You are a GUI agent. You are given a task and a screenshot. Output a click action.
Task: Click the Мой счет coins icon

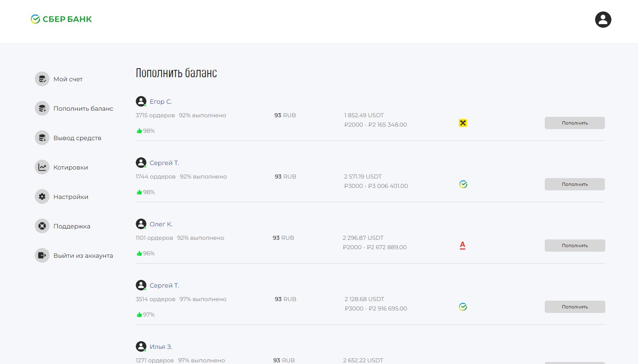[42, 79]
